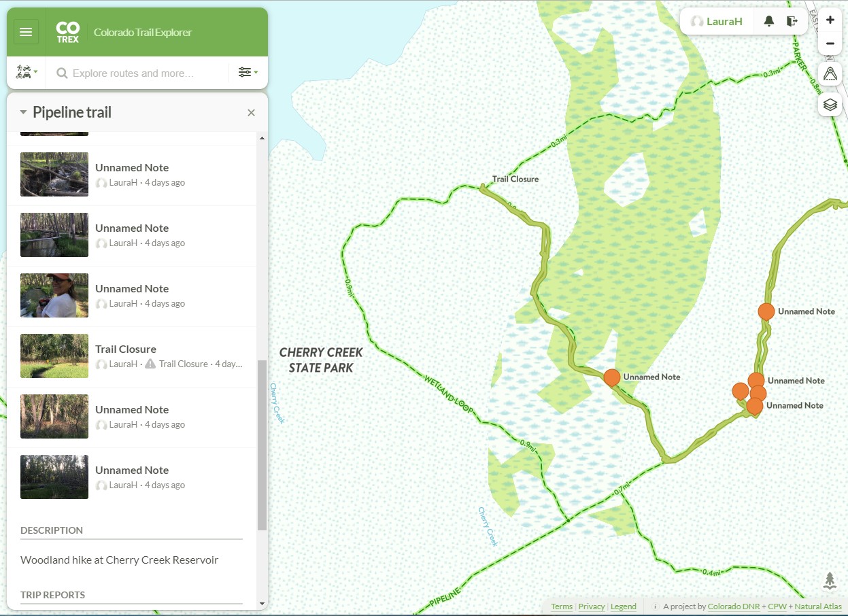Click the log out door icon
Image resolution: width=848 pixels, height=616 pixels.
coord(792,21)
